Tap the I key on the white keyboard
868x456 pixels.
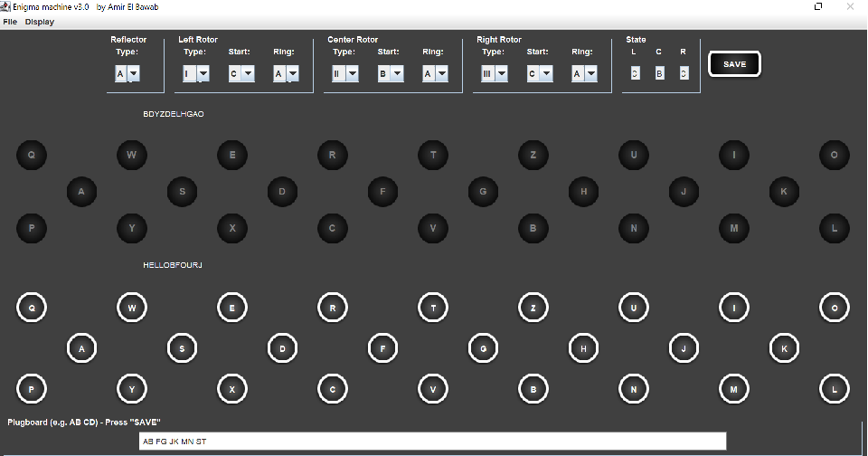point(734,308)
